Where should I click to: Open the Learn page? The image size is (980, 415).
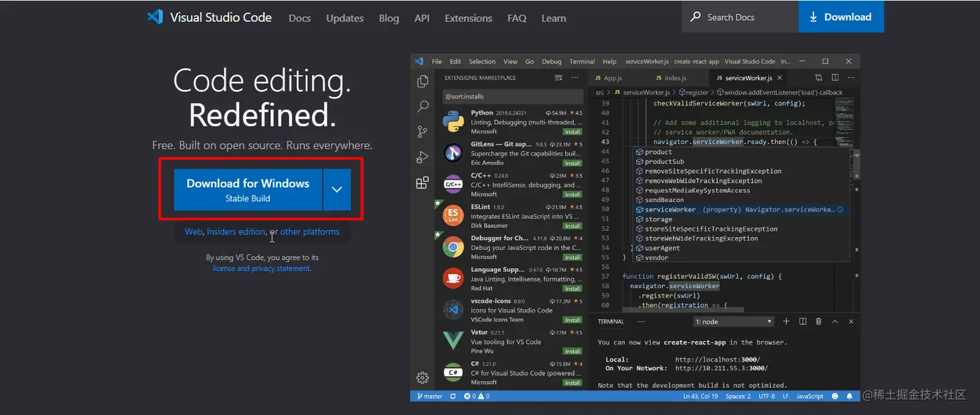554,18
